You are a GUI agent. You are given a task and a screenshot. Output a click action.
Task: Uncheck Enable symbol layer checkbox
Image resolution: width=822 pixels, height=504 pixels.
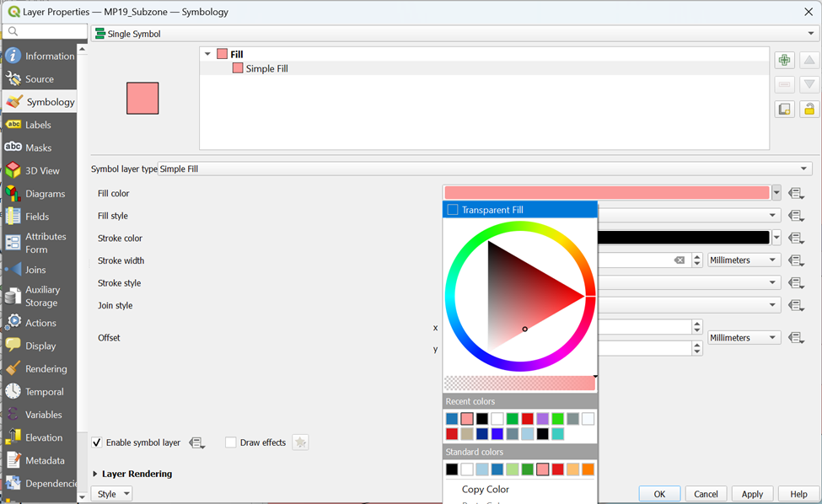tap(97, 442)
